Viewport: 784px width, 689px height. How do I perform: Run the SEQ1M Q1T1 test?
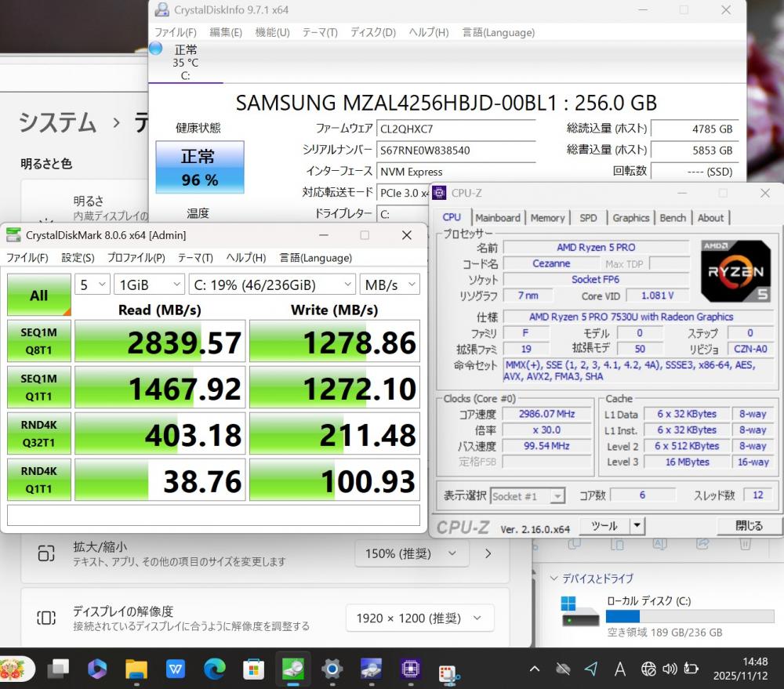click(39, 387)
